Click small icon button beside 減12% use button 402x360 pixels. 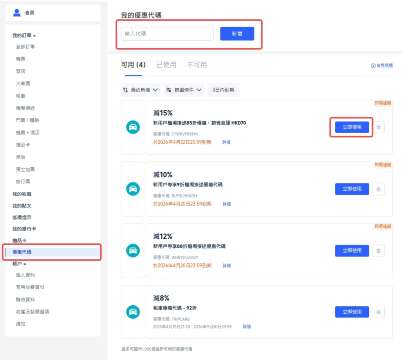click(379, 251)
